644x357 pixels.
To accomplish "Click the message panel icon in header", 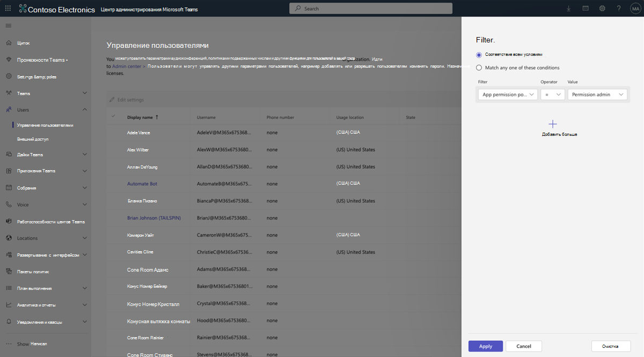I will 586,9.
